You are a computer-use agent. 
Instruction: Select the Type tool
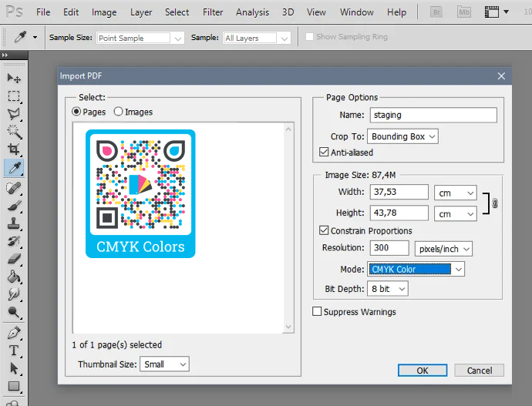click(14, 351)
